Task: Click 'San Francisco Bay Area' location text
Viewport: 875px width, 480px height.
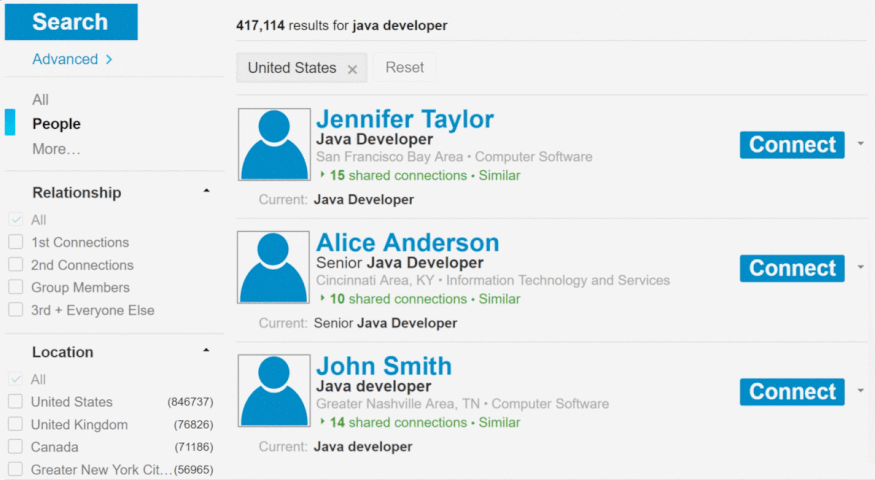Action: pyautogui.click(x=390, y=157)
